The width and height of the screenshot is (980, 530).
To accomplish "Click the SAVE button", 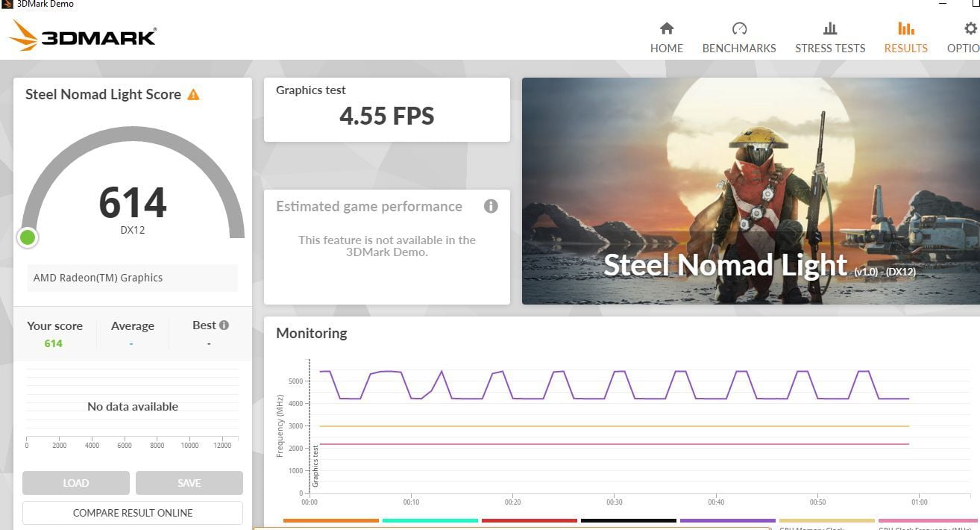I will pyautogui.click(x=189, y=483).
